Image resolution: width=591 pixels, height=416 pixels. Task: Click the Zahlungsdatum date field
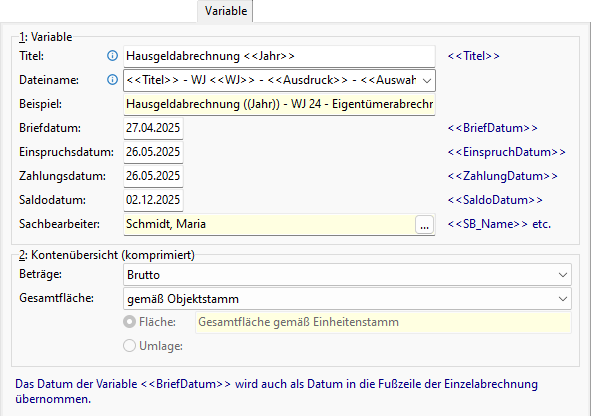153,176
